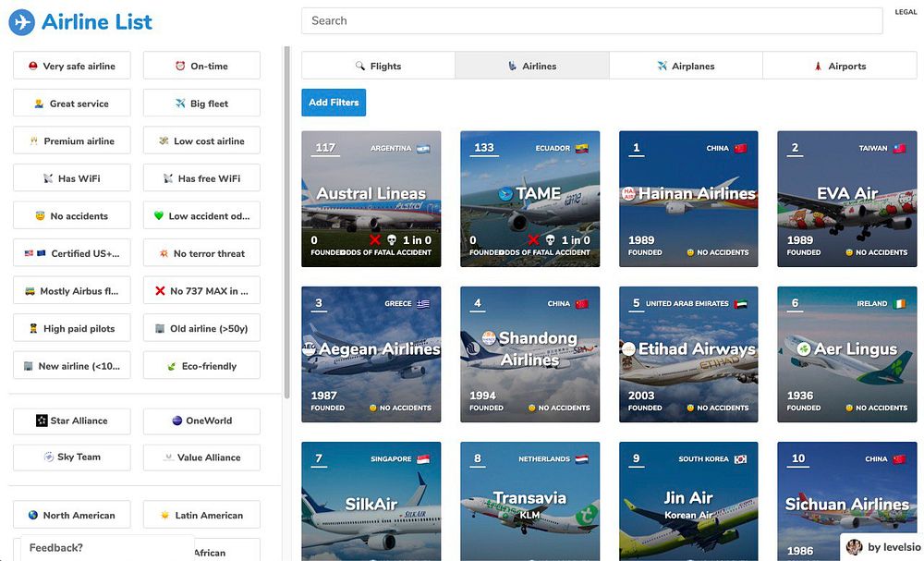Select the No 737 MAX filter
924x561 pixels.
201,290
